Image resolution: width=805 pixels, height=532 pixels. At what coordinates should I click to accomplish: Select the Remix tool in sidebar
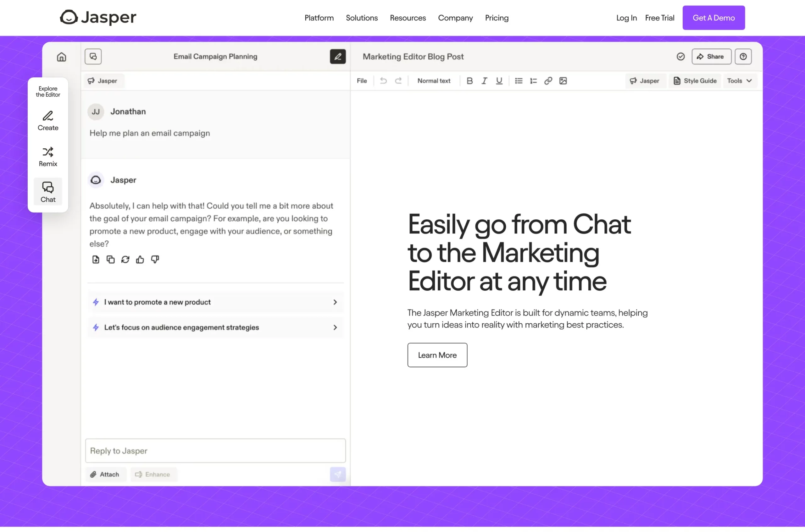47,156
